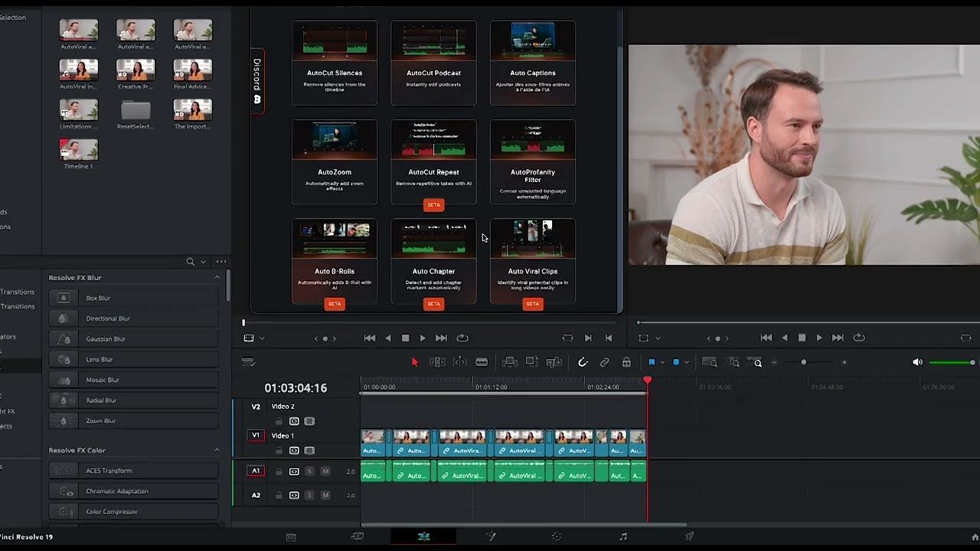980x551 pixels.
Task: Switch to the Fusion page wand icon
Action: point(491,536)
